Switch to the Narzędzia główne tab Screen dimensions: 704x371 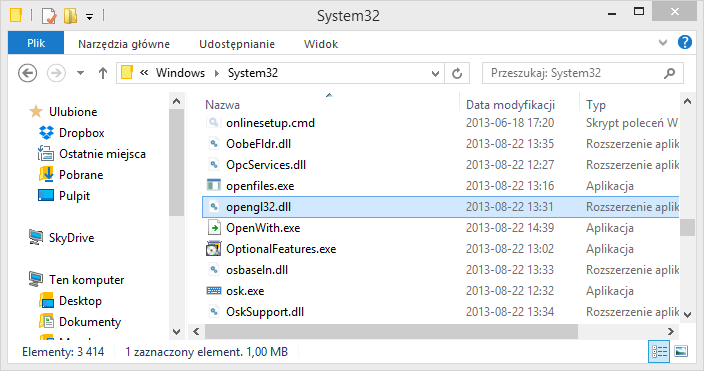pyautogui.click(x=124, y=44)
